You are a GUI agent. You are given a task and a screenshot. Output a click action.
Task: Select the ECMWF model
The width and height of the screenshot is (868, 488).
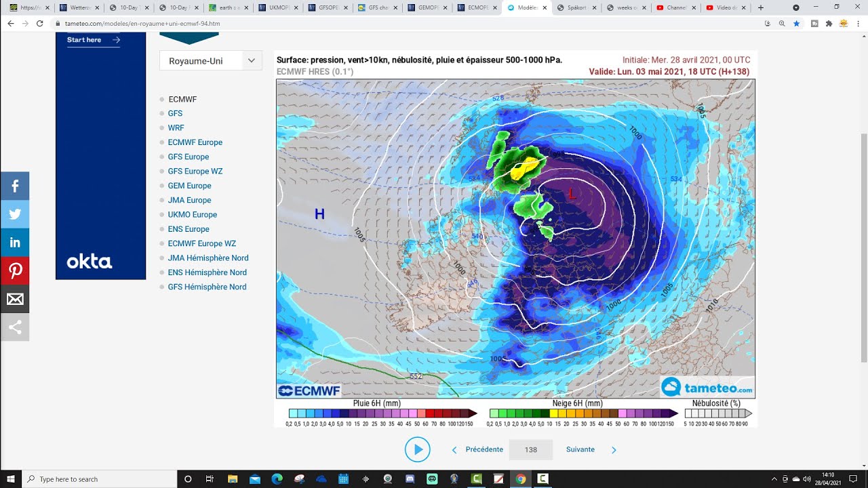pyautogui.click(x=182, y=100)
